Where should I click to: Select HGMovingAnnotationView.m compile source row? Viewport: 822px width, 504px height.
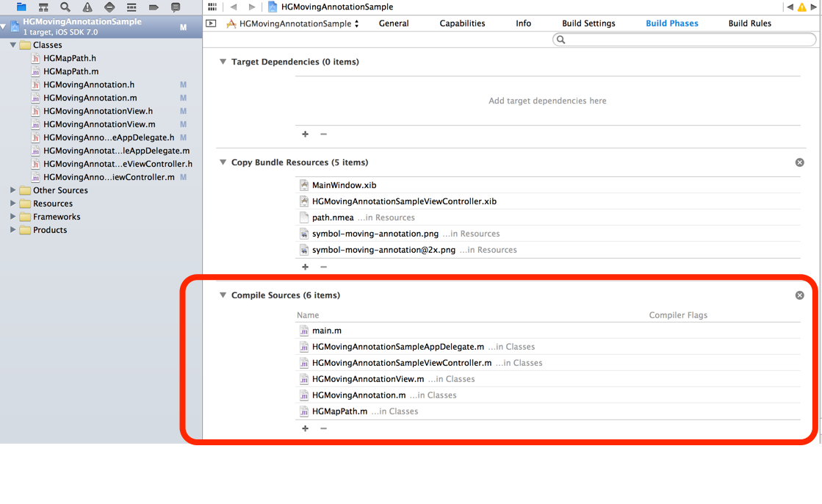tap(548, 379)
